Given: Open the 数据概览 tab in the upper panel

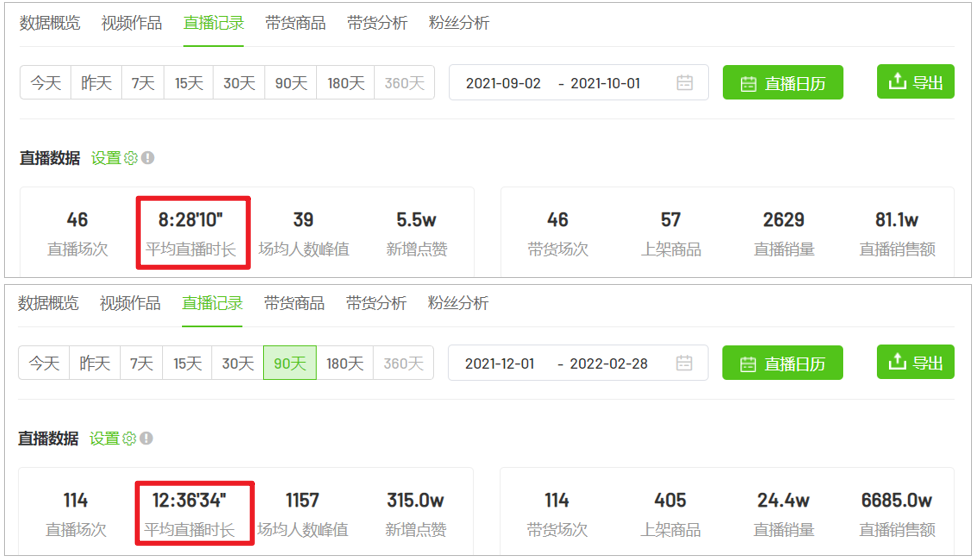Looking at the screenshot, I should point(50,23).
